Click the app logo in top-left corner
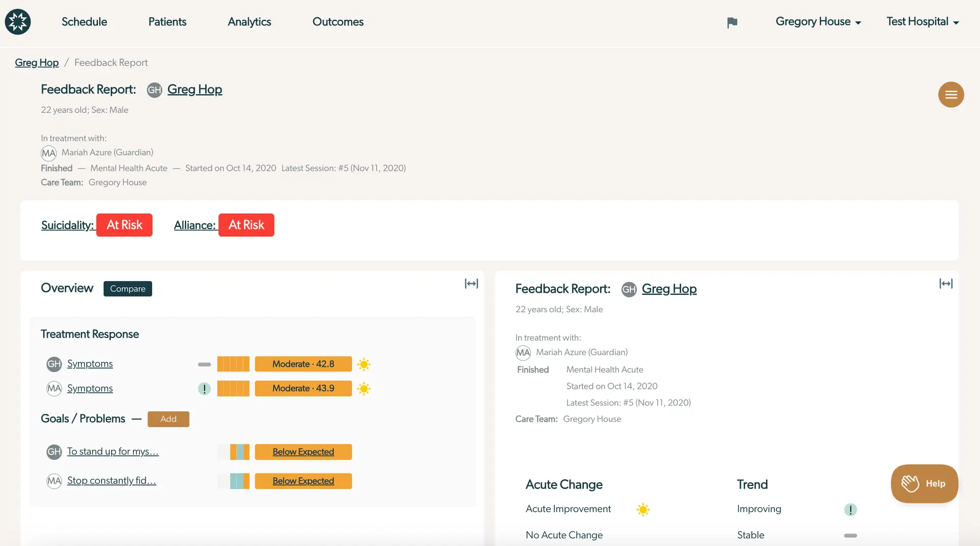The height and width of the screenshot is (546, 980). point(17,21)
